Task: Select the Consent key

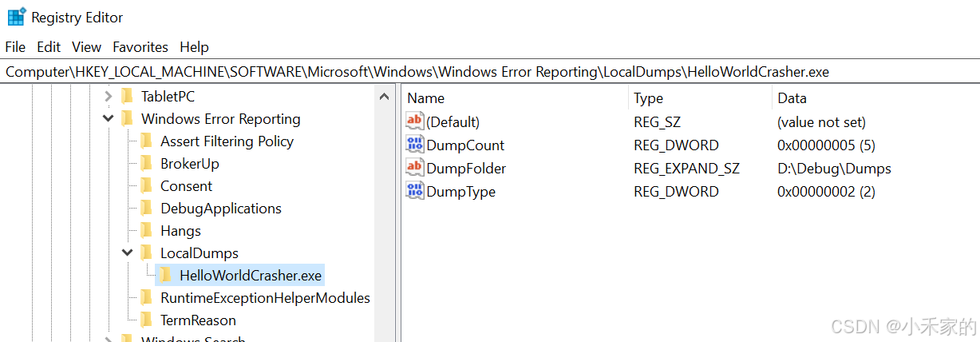Action: click(x=187, y=186)
